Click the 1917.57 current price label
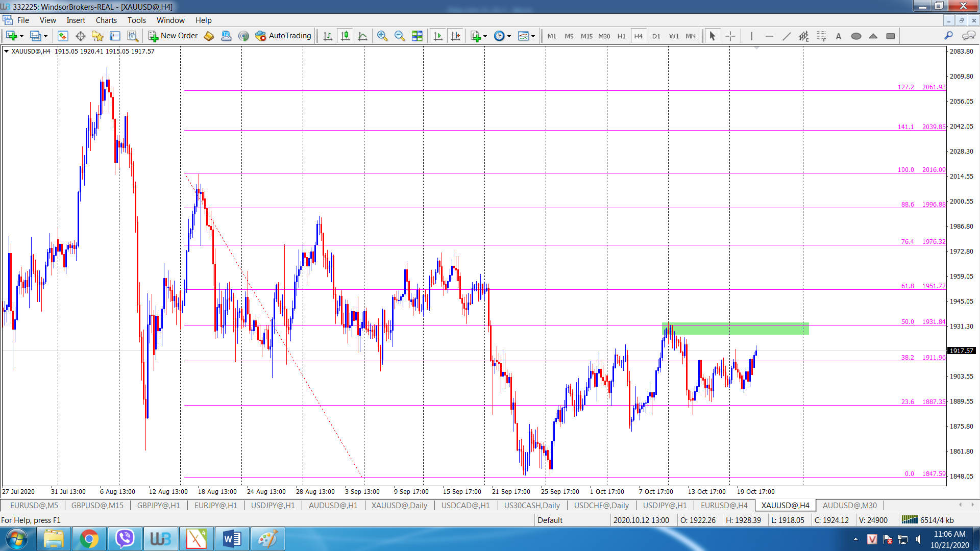 click(962, 350)
